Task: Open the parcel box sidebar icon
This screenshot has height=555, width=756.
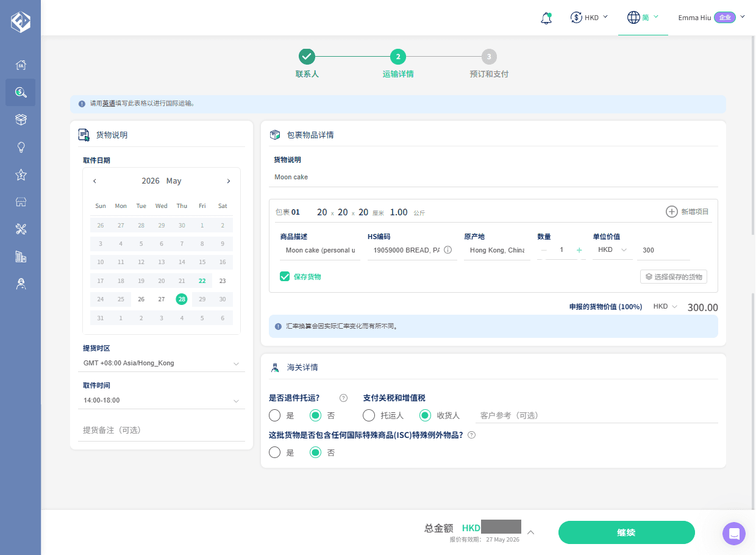Action: 21,120
